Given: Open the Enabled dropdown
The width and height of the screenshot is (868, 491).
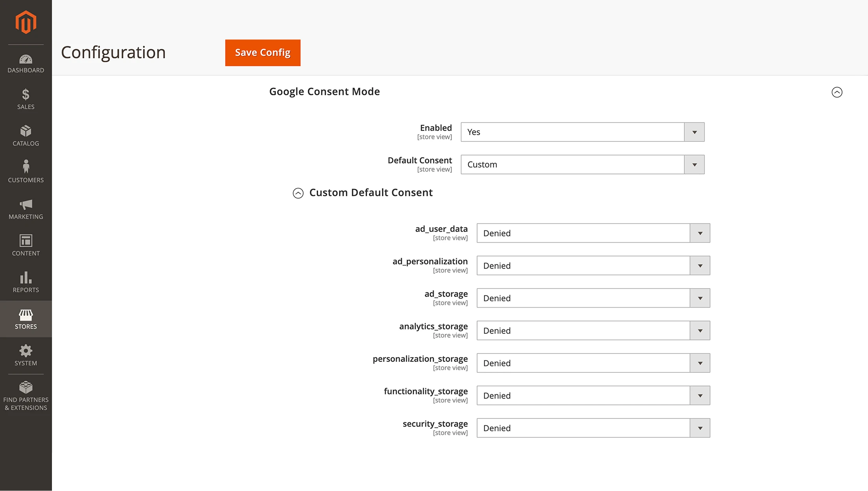Looking at the screenshot, I should click(694, 132).
